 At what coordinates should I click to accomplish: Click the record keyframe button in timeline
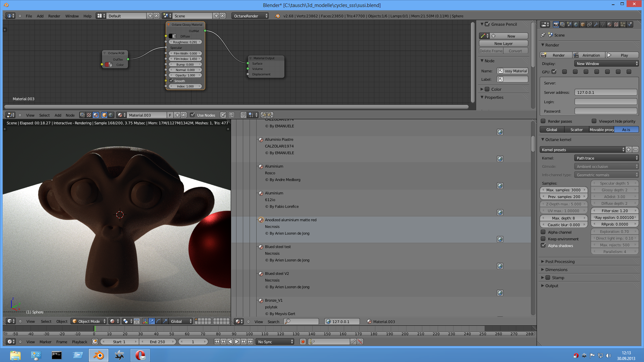click(x=303, y=342)
